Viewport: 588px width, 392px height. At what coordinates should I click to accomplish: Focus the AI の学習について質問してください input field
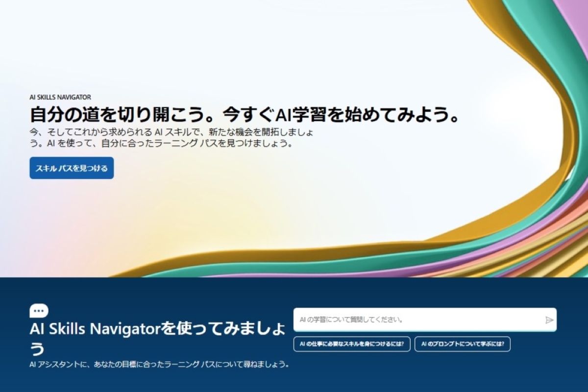click(x=425, y=319)
